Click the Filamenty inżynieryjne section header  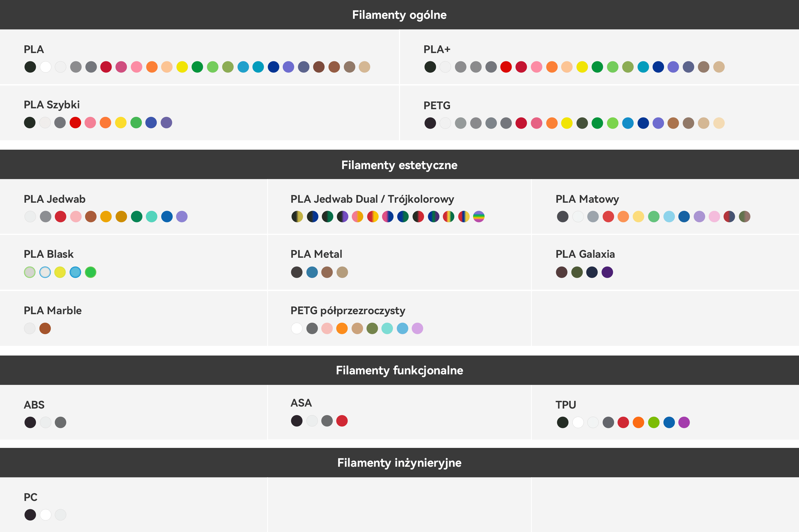(399, 463)
